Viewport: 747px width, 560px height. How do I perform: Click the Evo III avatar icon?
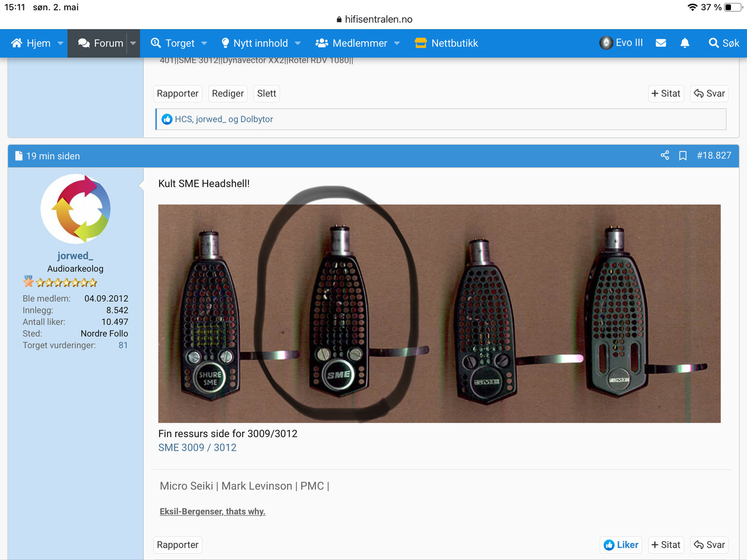click(606, 43)
